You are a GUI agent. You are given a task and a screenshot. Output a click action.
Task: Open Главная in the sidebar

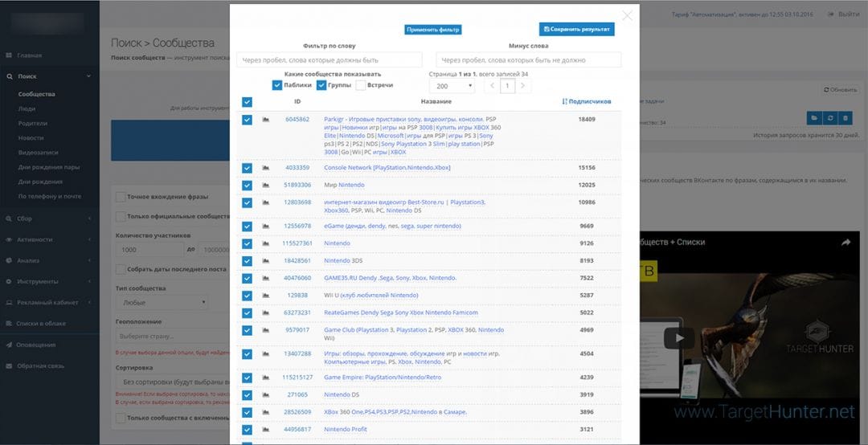pos(29,55)
